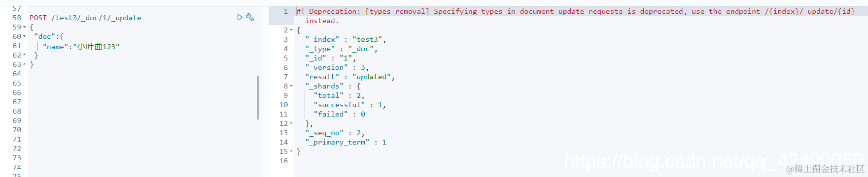
Task: Click the "result" : "updated" response line
Action: pos(350,77)
